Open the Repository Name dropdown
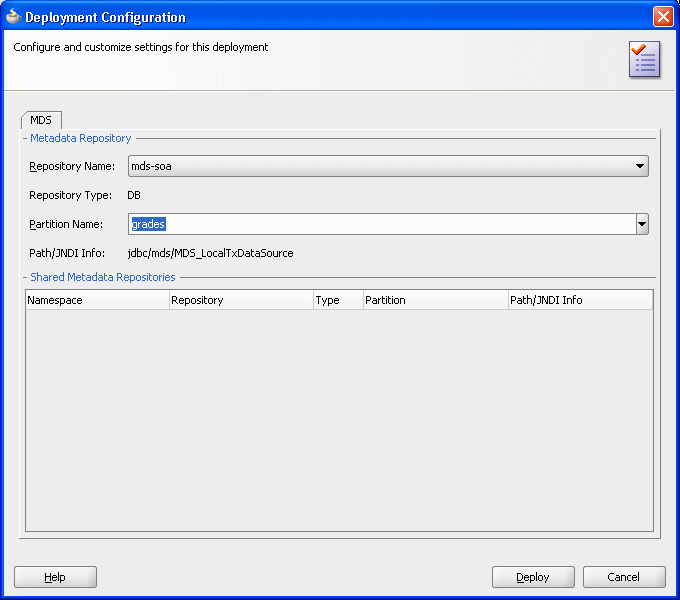Screen dimensions: 680x600 (x=388, y=166)
